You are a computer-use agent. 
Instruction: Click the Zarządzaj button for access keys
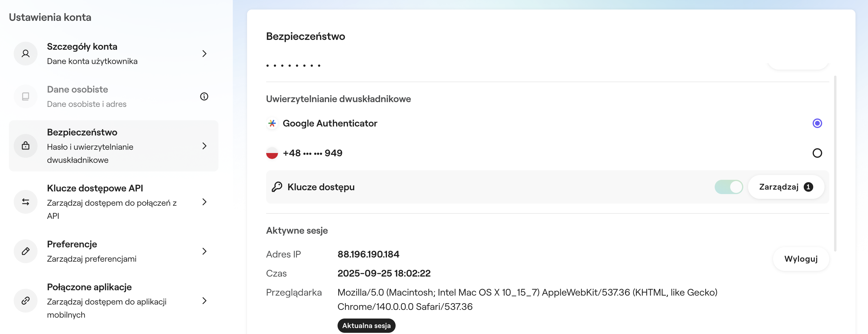[786, 187]
